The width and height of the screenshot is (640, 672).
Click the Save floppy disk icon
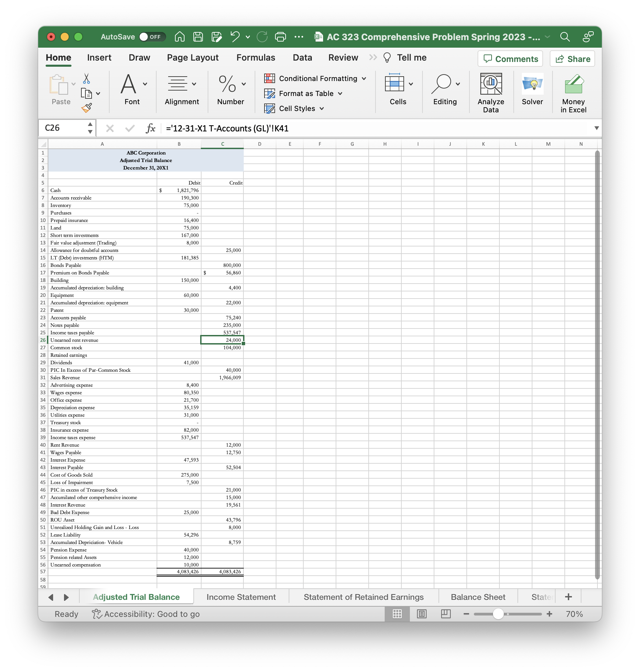[198, 36]
